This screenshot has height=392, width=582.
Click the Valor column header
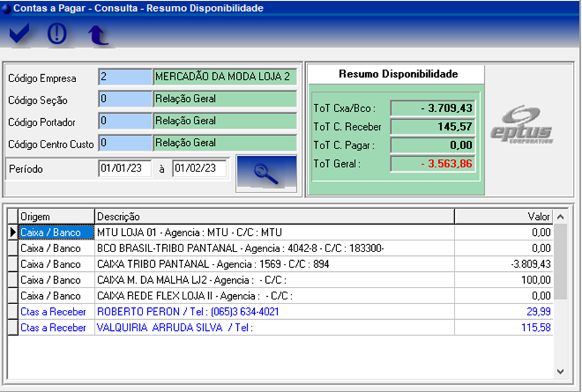503,217
